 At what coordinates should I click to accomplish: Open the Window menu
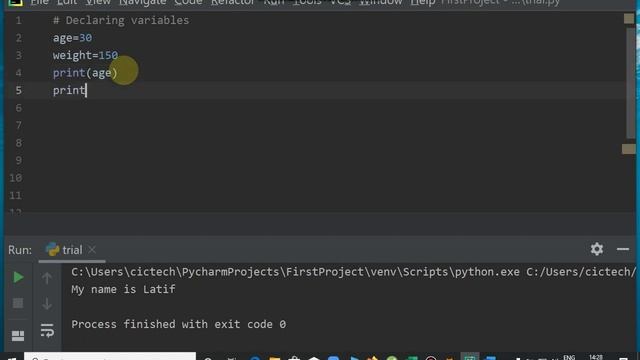(380, 2)
